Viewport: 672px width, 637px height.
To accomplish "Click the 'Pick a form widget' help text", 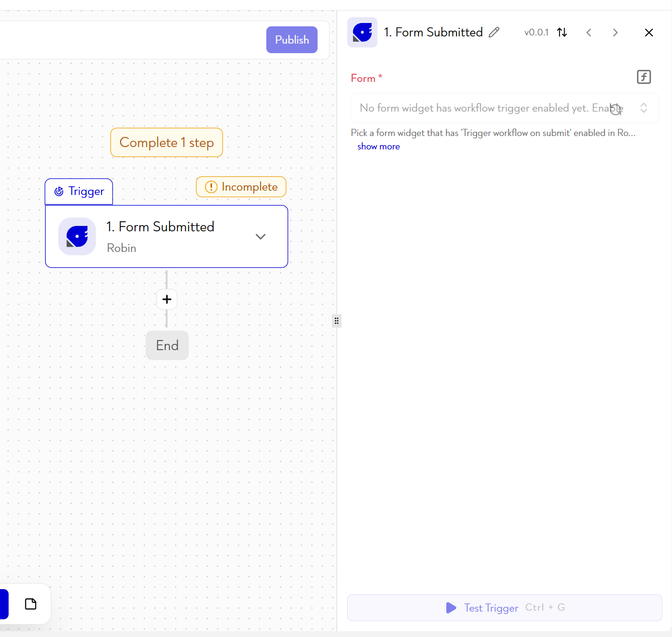I will point(493,133).
